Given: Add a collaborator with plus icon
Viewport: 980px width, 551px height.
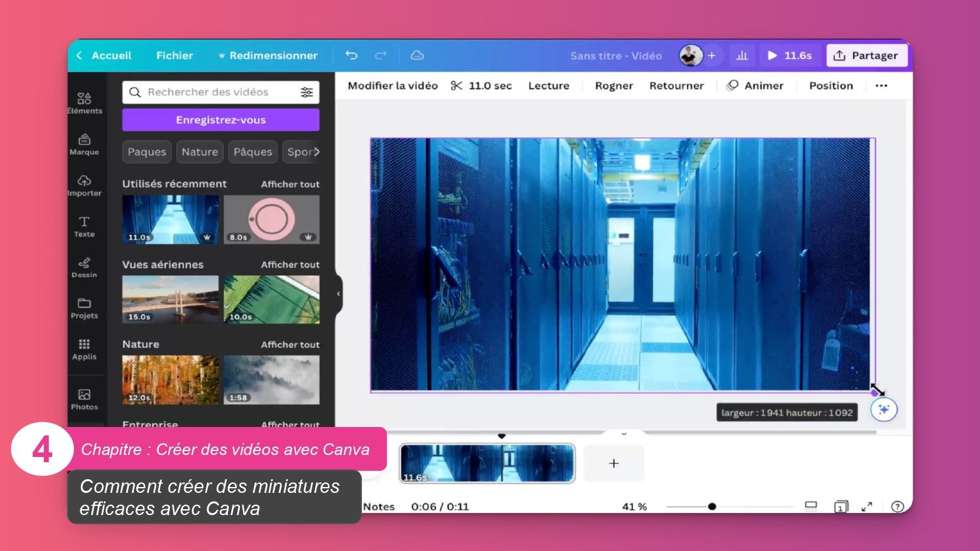Looking at the screenshot, I should (712, 55).
